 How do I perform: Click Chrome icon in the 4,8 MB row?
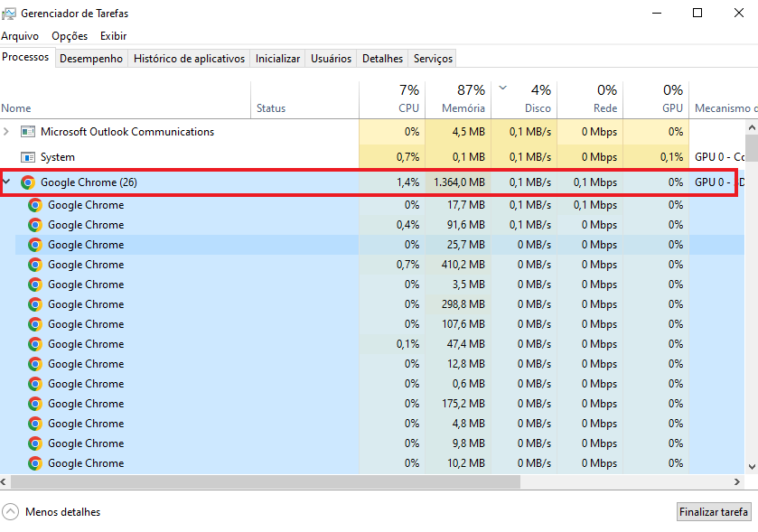point(35,424)
